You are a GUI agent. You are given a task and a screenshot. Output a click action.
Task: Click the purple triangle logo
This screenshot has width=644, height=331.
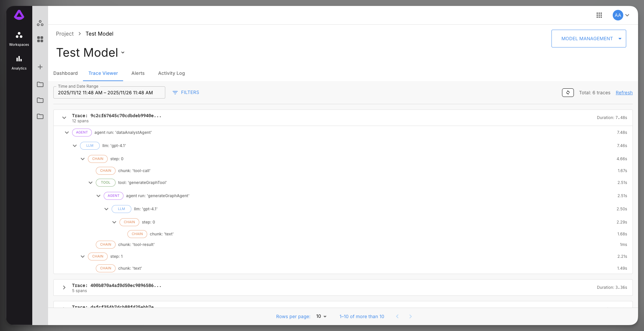(19, 15)
